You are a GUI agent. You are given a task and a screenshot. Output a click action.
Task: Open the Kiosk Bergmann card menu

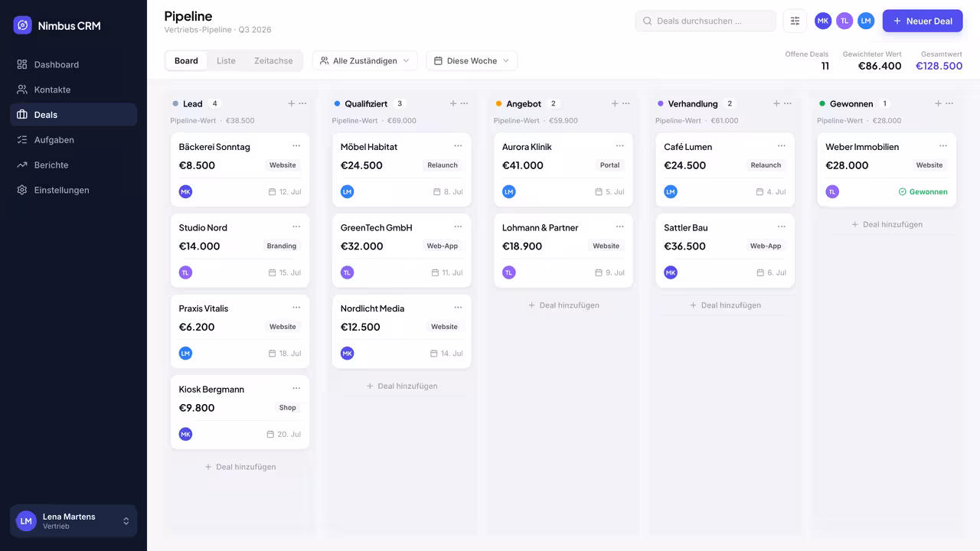pyautogui.click(x=296, y=388)
